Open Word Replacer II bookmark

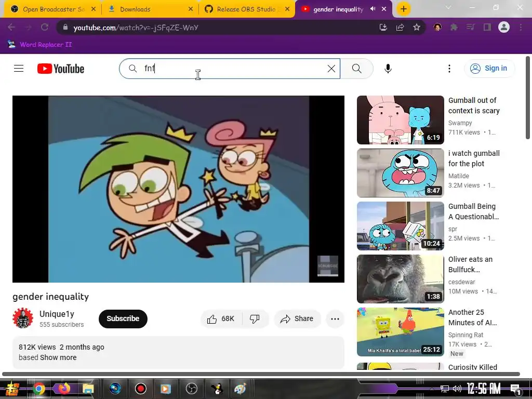click(39, 45)
